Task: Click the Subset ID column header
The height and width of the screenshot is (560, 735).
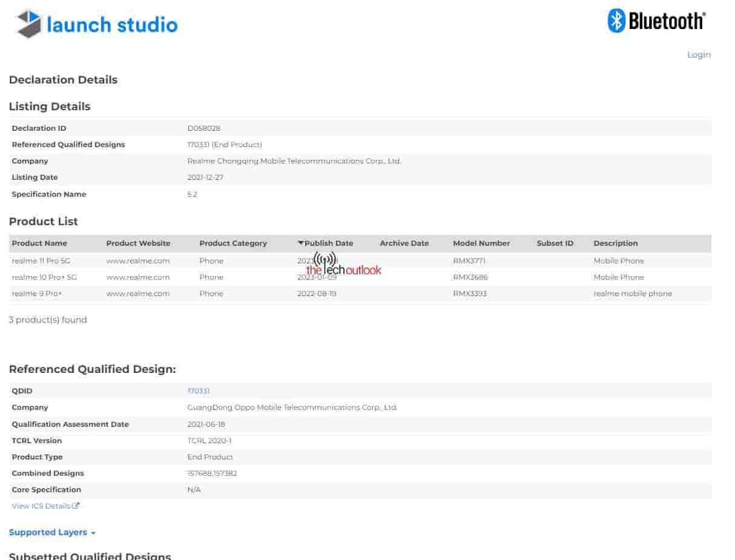Action: tap(555, 243)
